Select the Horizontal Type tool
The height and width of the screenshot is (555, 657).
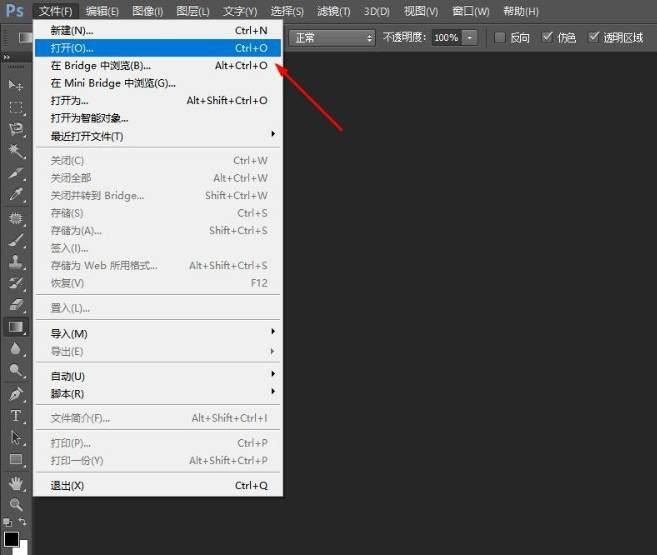[x=16, y=415]
